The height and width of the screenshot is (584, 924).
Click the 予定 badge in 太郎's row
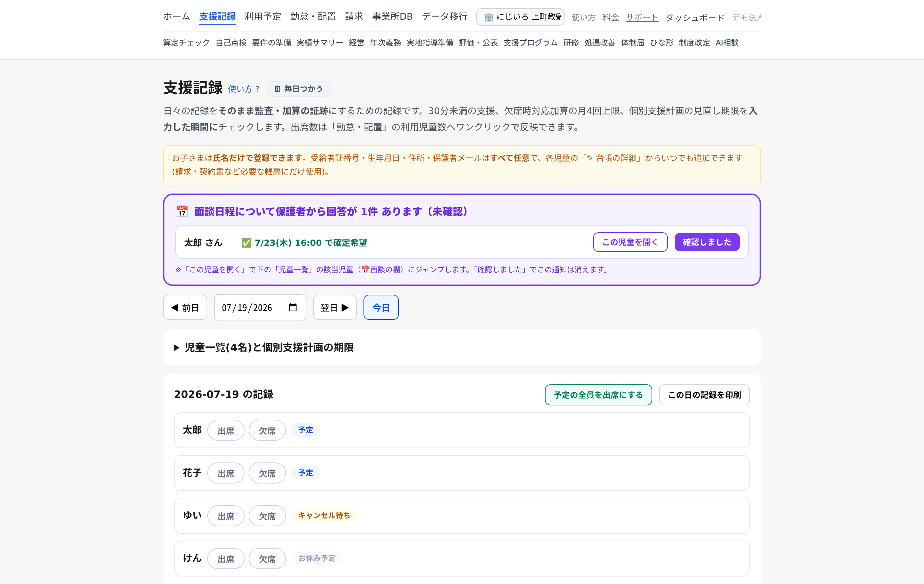click(305, 430)
